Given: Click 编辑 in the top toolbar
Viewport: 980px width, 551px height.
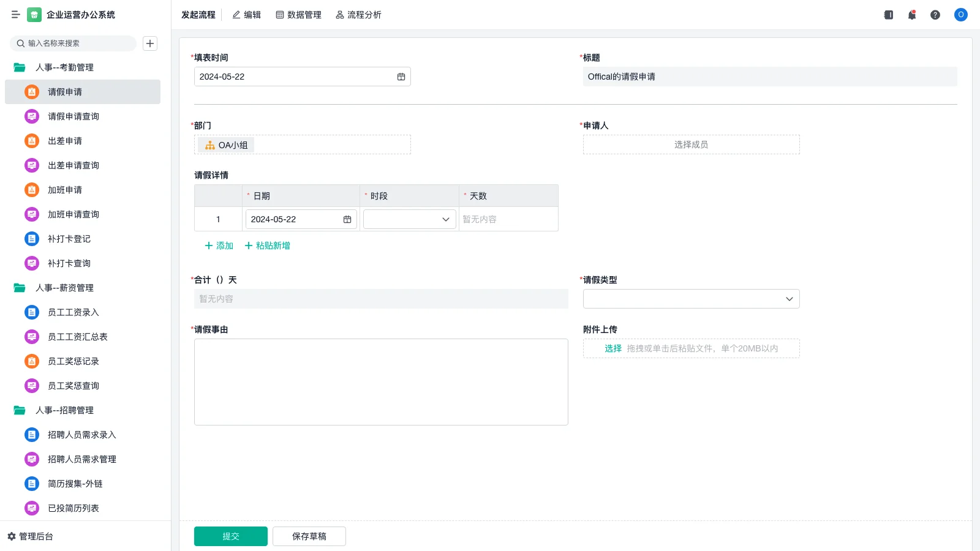Looking at the screenshot, I should tap(246, 15).
